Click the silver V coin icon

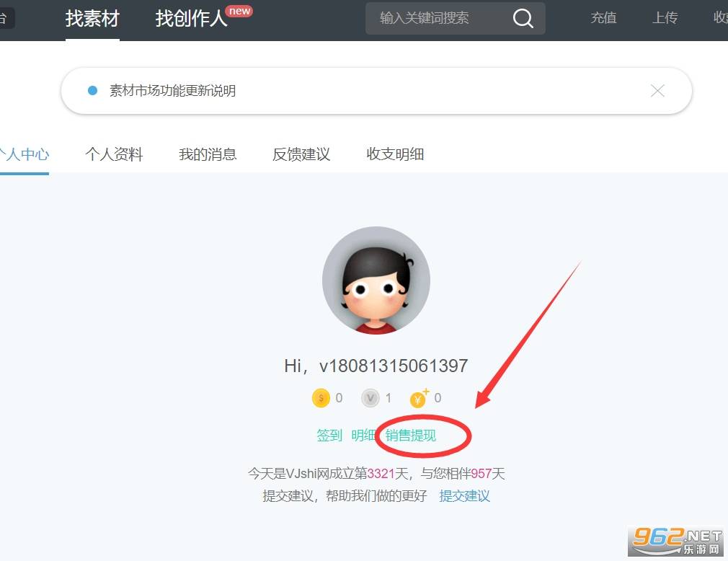(370, 398)
